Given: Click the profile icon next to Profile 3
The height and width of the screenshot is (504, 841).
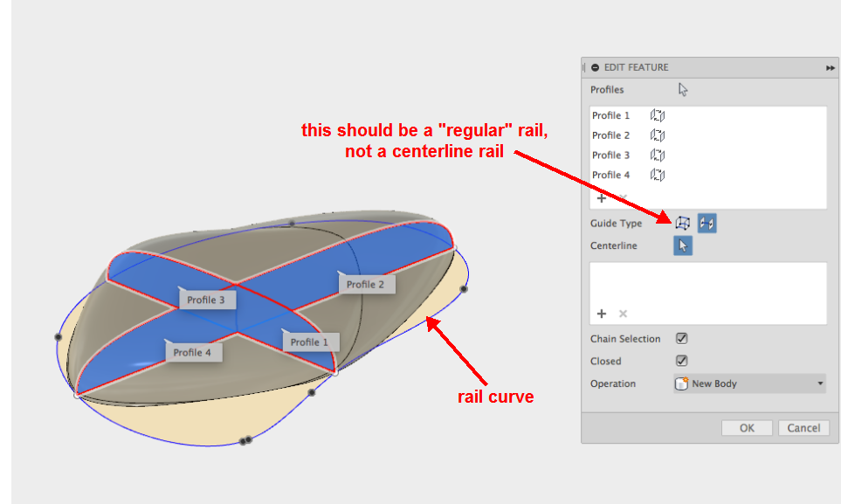Looking at the screenshot, I should [657, 155].
